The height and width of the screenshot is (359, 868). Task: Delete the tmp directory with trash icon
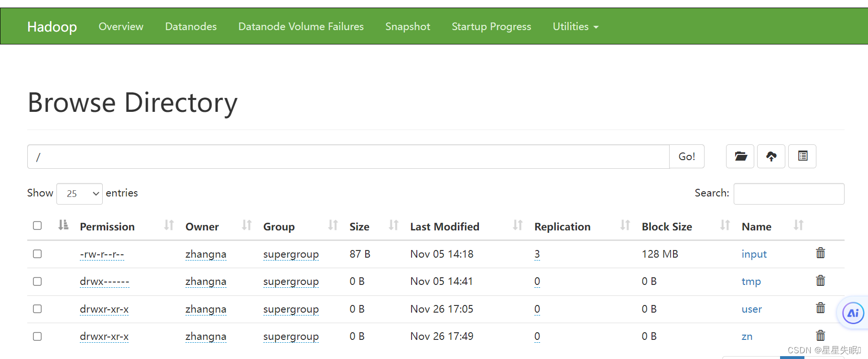[x=820, y=281]
